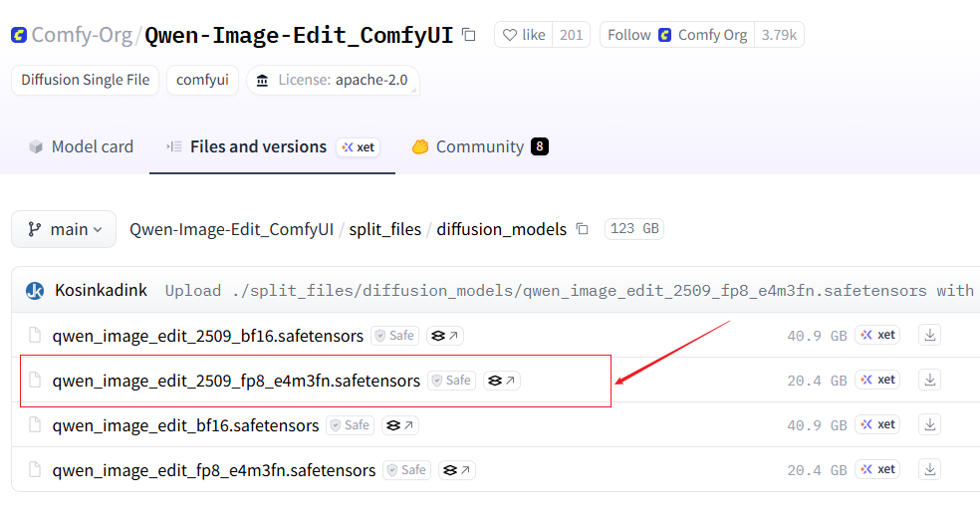980x519 pixels.
Task: Open the apache-2.0 license tag
Action: coord(333,80)
